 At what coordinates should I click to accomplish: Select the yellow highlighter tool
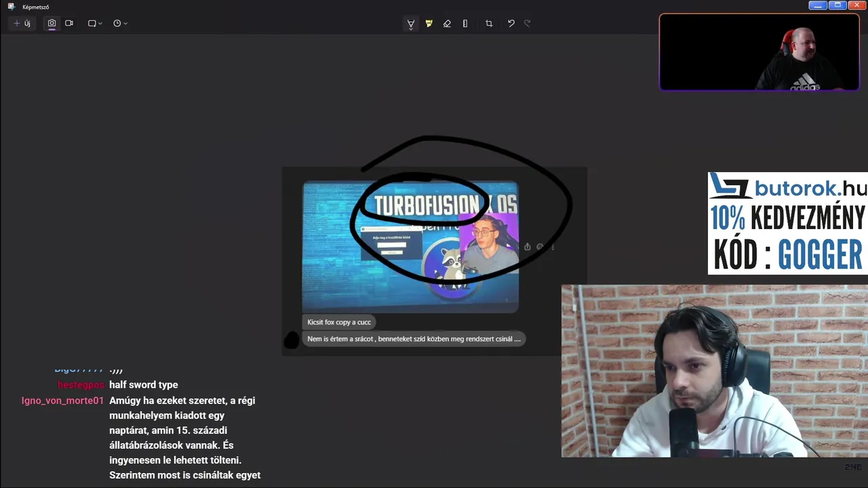click(429, 24)
